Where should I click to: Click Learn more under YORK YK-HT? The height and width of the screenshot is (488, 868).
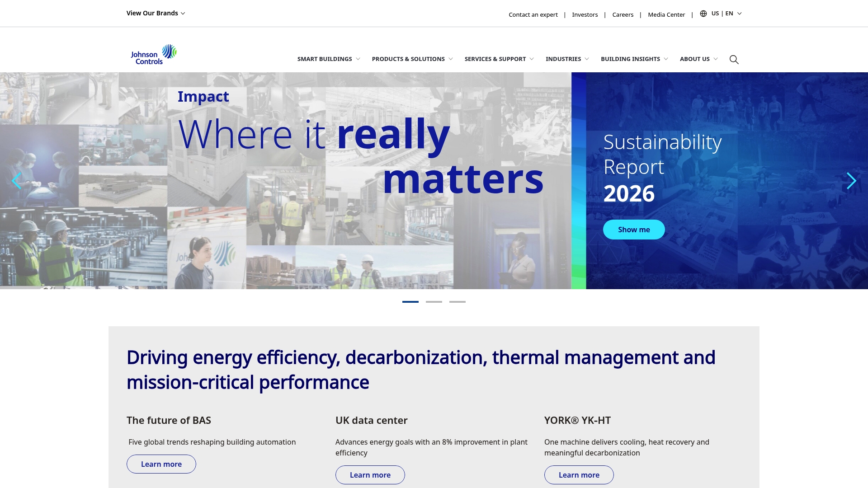pos(579,475)
